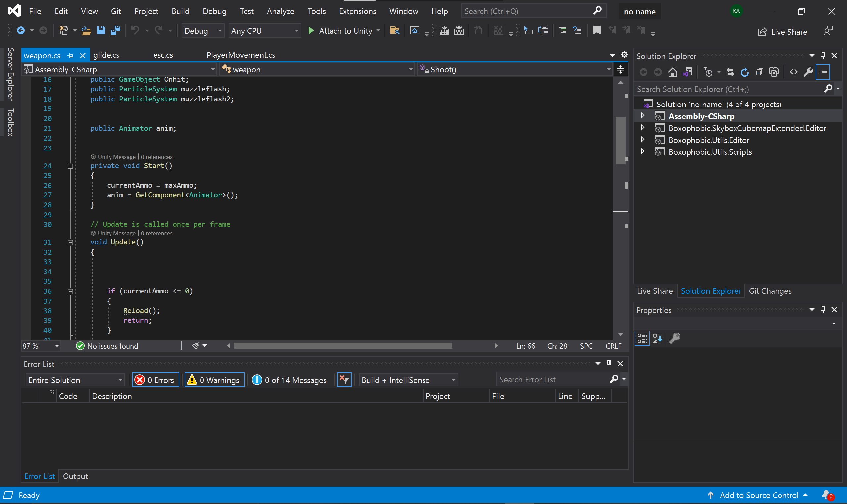The image size is (847, 504).
Task: Open the Analyze menu
Action: click(x=280, y=11)
